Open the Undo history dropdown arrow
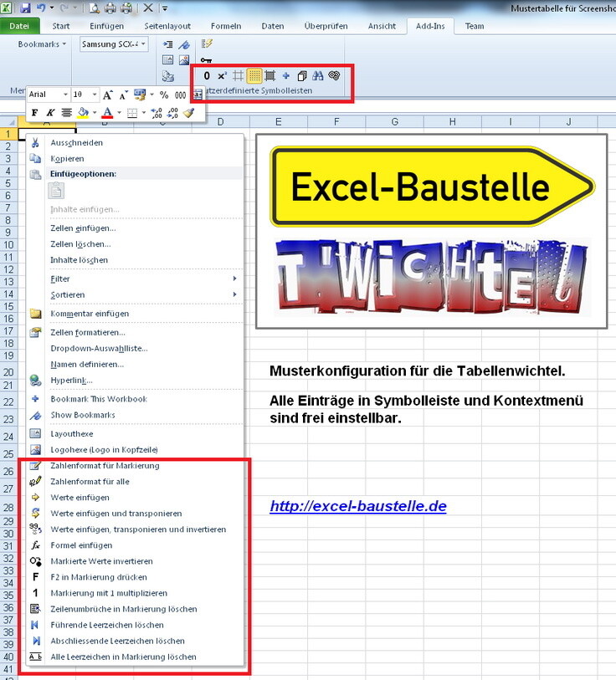The image size is (616, 680). [52, 8]
